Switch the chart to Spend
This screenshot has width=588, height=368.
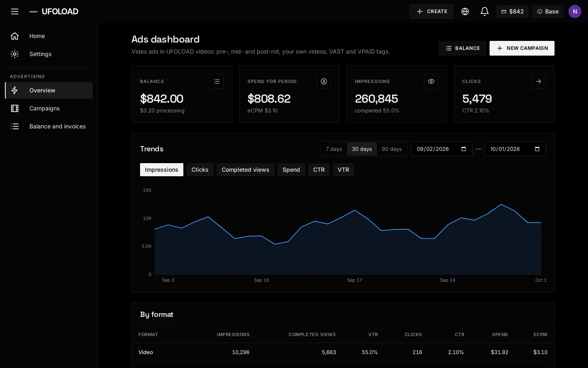[x=291, y=170]
